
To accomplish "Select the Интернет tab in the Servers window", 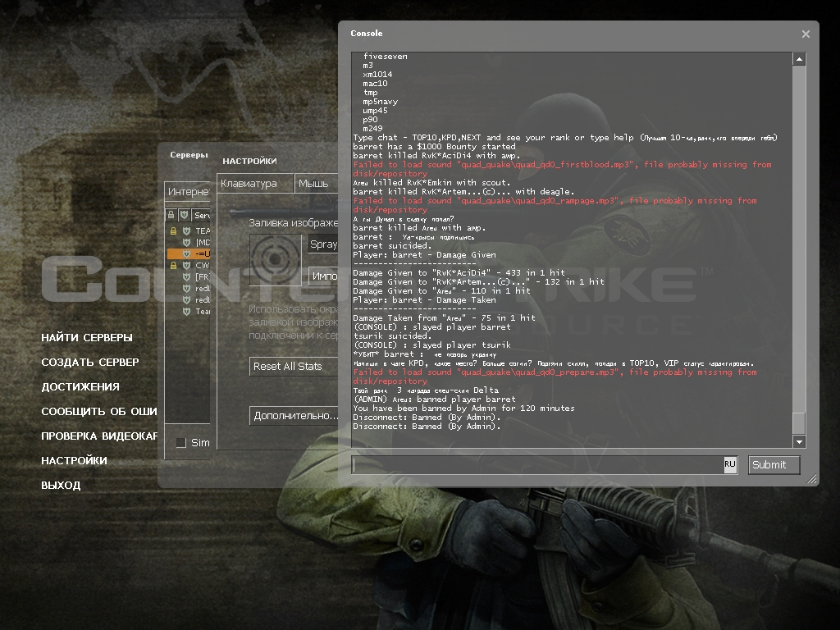I will [188, 191].
